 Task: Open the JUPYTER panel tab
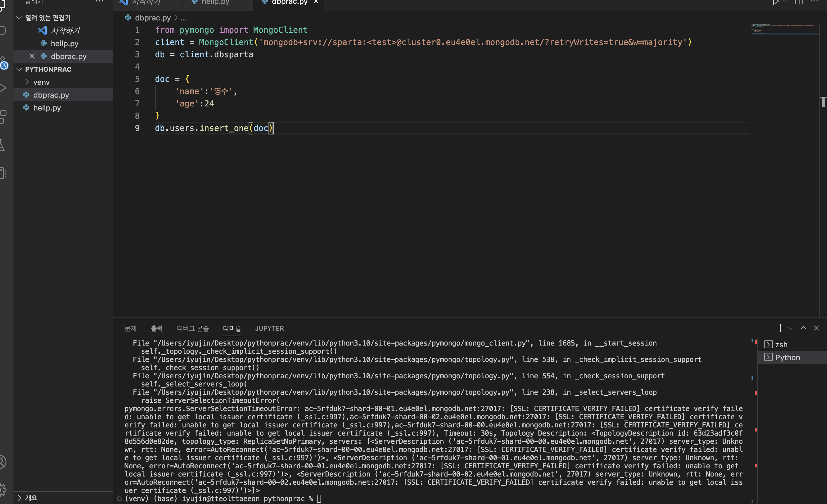(269, 328)
